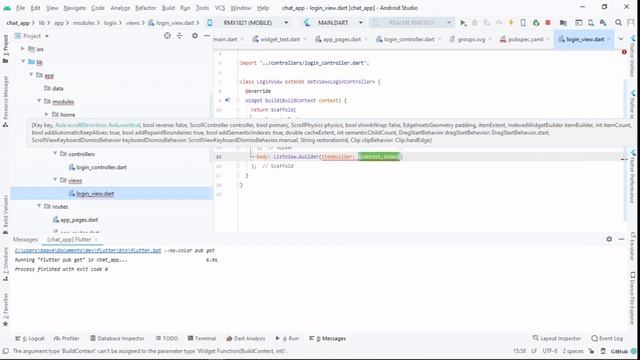Expand the ios folder
The image size is (640, 360).
23,49
